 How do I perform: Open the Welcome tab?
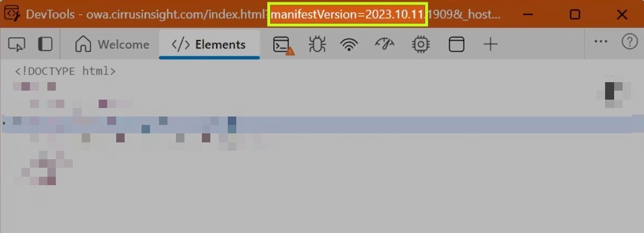[112, 44]
